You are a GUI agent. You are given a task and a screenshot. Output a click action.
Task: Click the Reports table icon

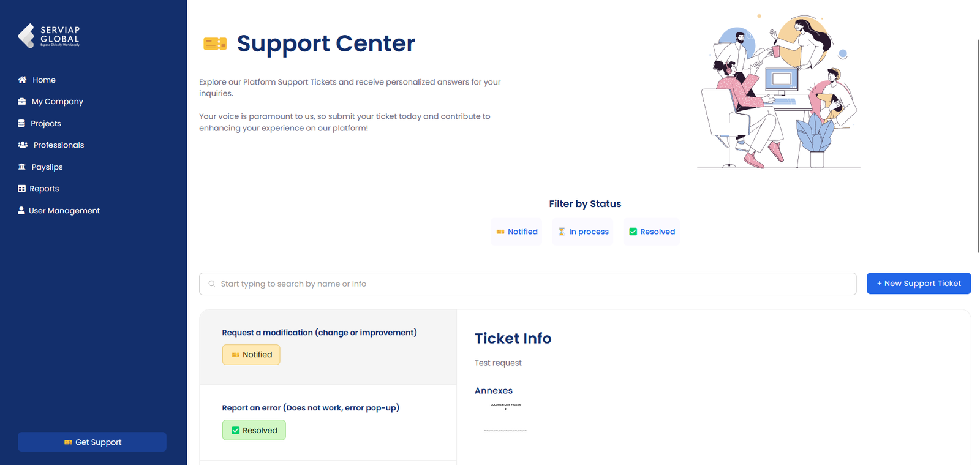click(22, 189)
